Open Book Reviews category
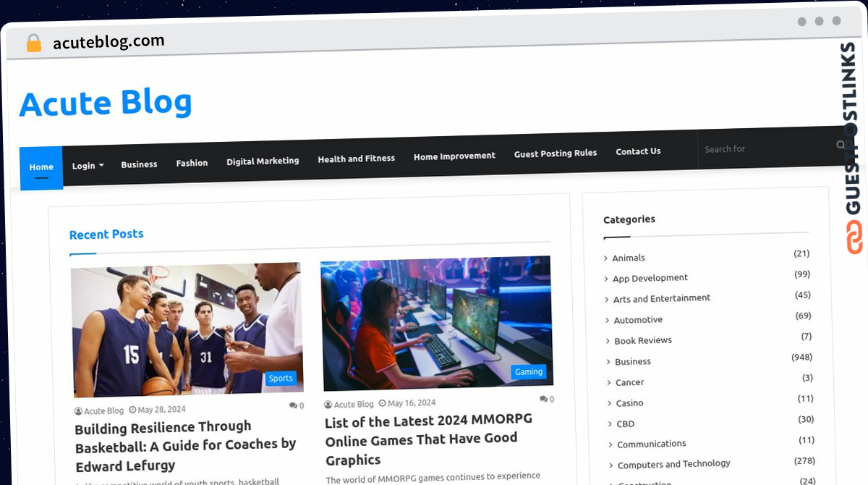The height and width of the screenshot is (485, 868). pyautogui.click(x=643, y=340)
